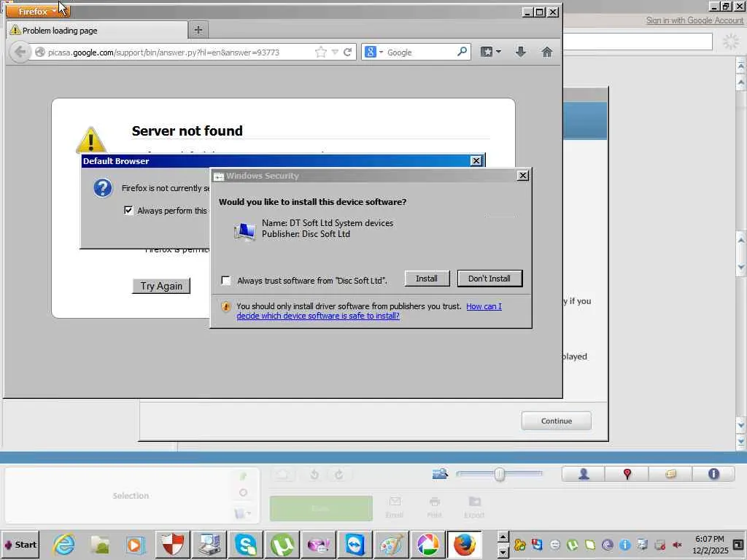Reload the page in Firefox
Image resolution: width=747 pixels, height=560 pixels.
pos(348,52)
